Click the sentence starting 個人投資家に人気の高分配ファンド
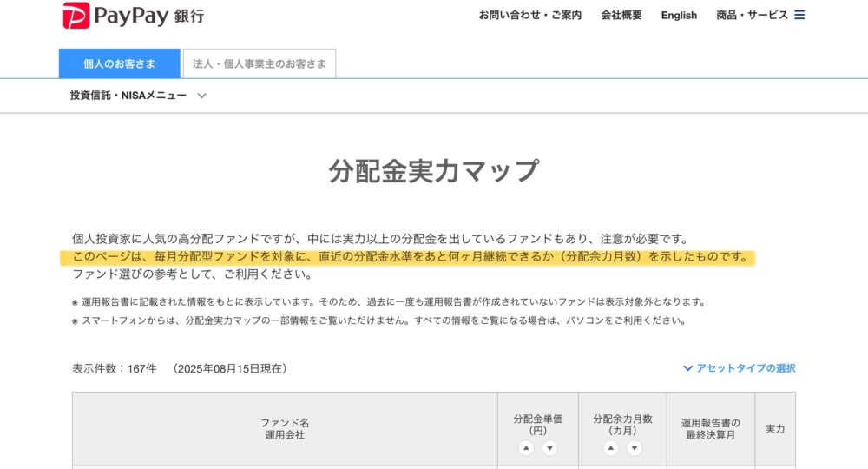Screen dimensions: 868x469 [x=381, y=239]
